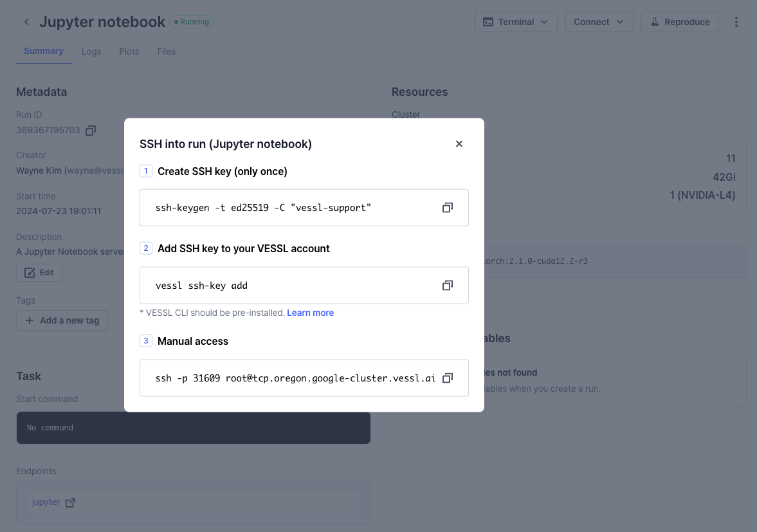The image size is (757, 532).
Task: Click the ssh-keygen command text box
Action: (x=289, y=208)
